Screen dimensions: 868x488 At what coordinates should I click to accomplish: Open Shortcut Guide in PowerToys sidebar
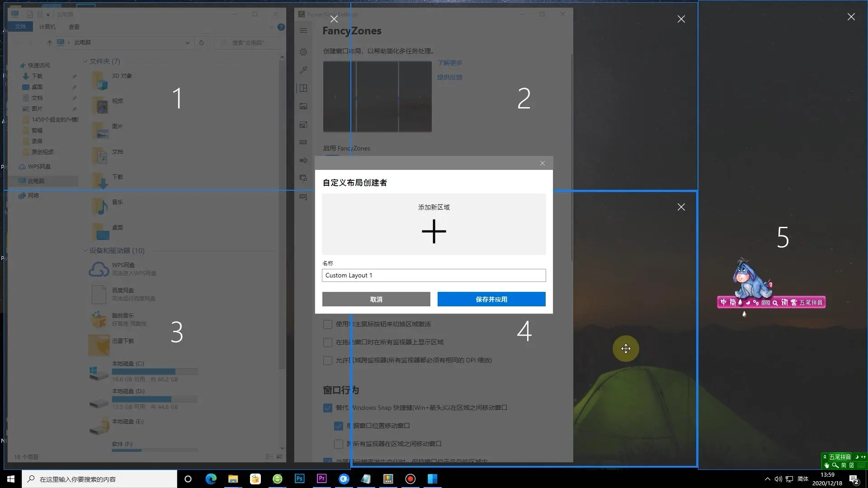coord(303,197)
